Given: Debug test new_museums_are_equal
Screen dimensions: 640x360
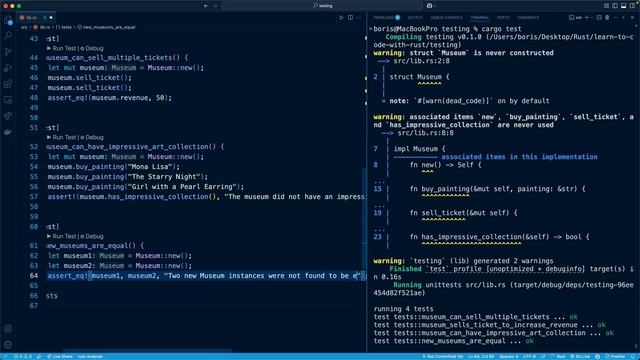Looking at the screenshot, I should coord(92,236).
